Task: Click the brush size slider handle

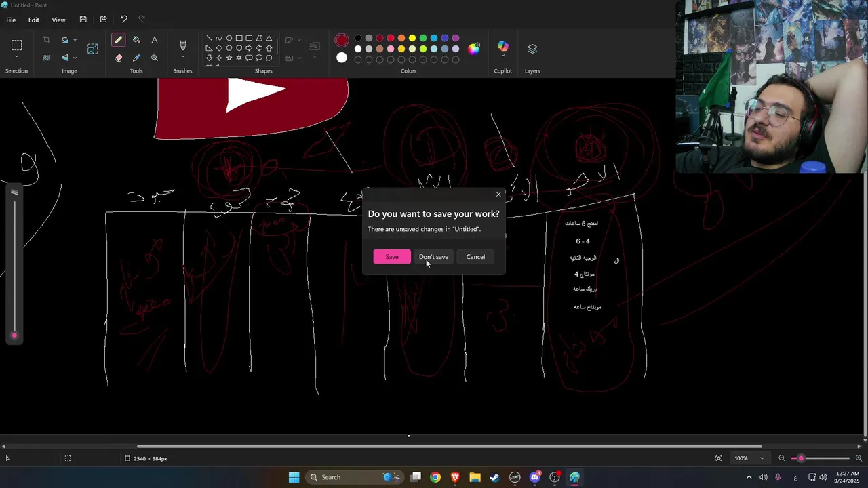Action: coord(14,335)
